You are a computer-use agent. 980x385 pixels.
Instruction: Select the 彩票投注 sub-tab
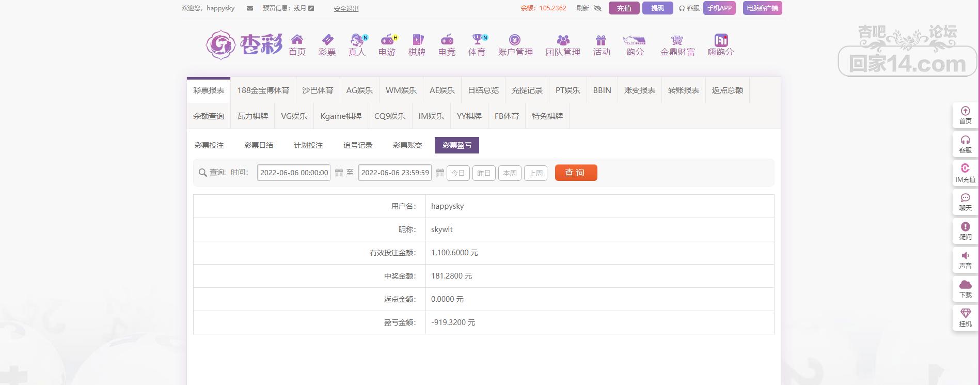click(x=209, y=145)
